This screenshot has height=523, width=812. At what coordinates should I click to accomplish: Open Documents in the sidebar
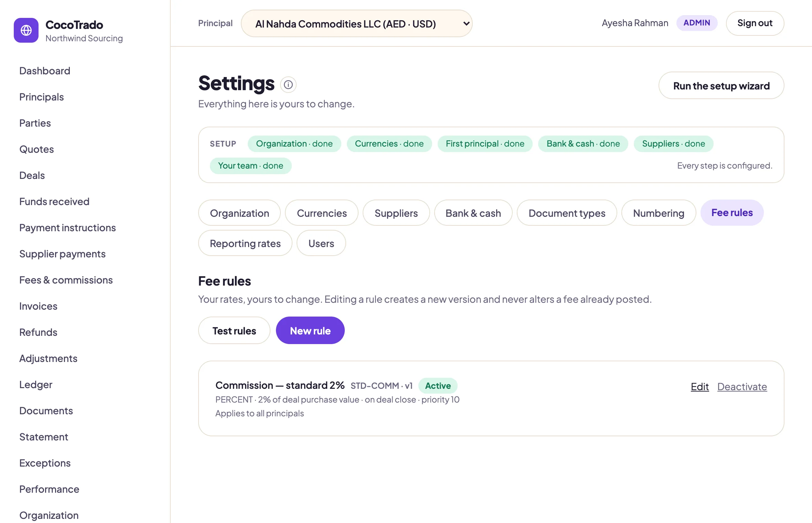[46, 411]
